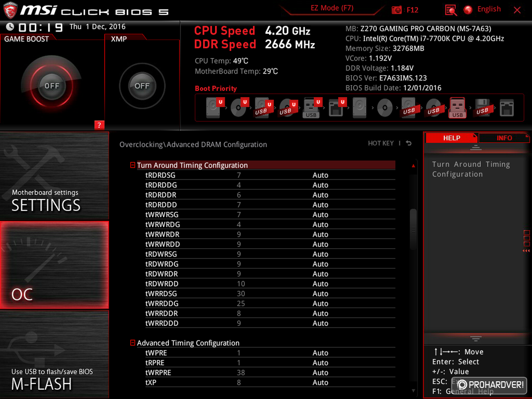
Task: Select the highlighted legacy USB key boot icon
Action: [458, 108]
